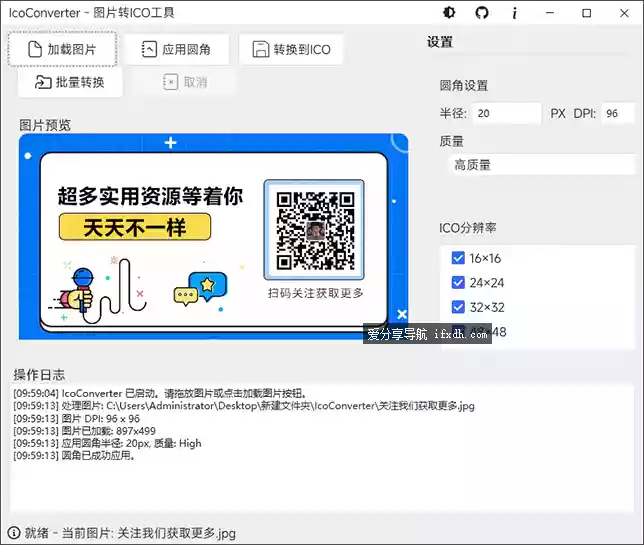Viewport: 644px width, 545px height.
Task: Click the 应用圆角 apply rounded corners button
Action: point(177,49)
